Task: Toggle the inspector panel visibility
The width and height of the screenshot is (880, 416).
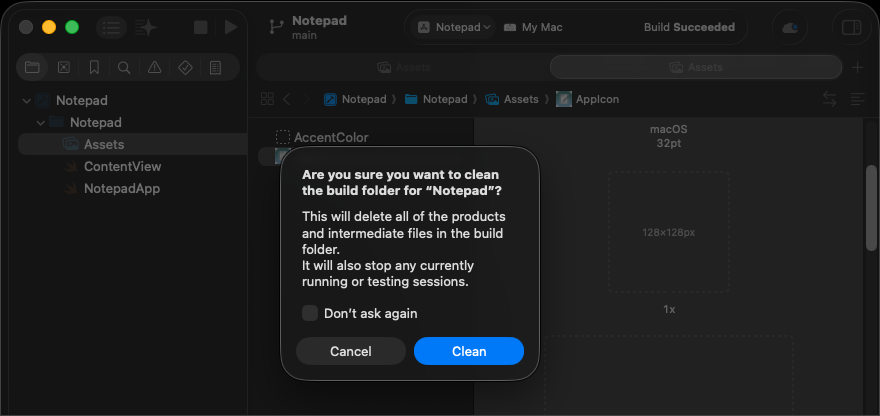Action: coord(851,28)
